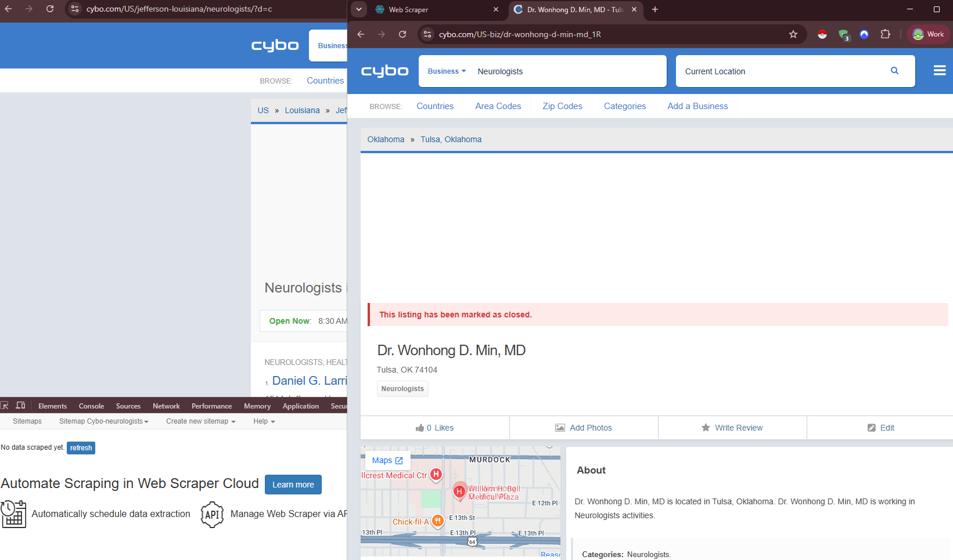The width and height of the screenshot is (953, 560).
Task: Open the DevTools Sources tab
Action: coord(128,406)
